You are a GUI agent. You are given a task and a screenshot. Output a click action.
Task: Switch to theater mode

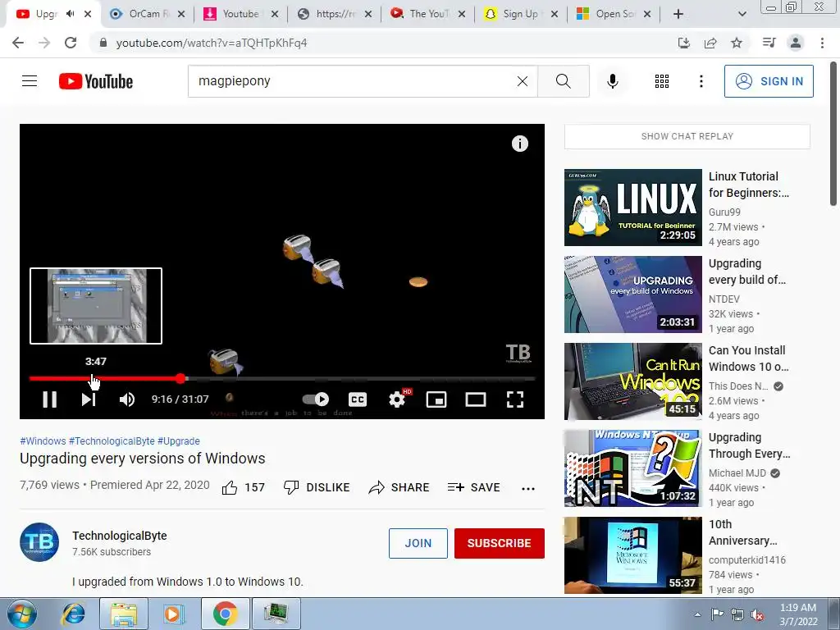(475, 399)
